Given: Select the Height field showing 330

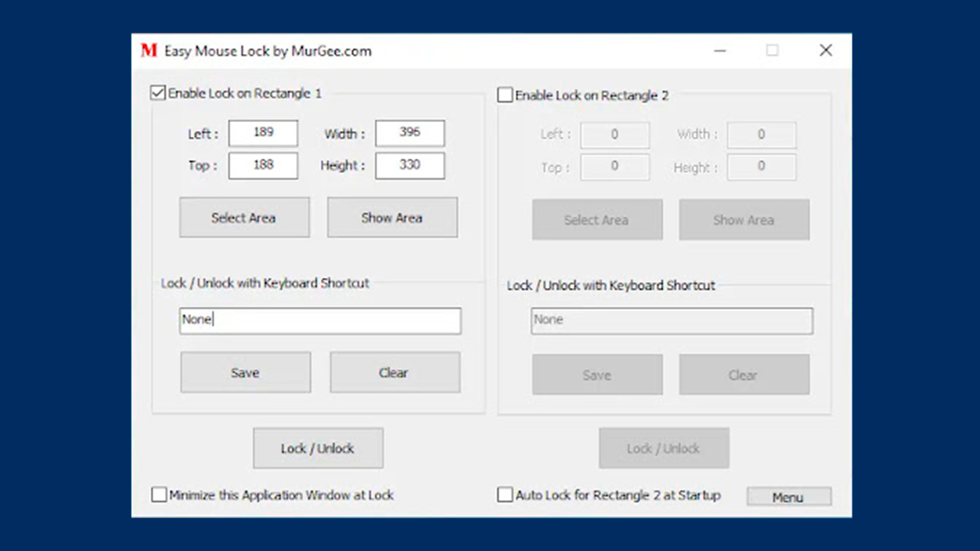Looking at the screenshot, I should click(x=409, y=165).
